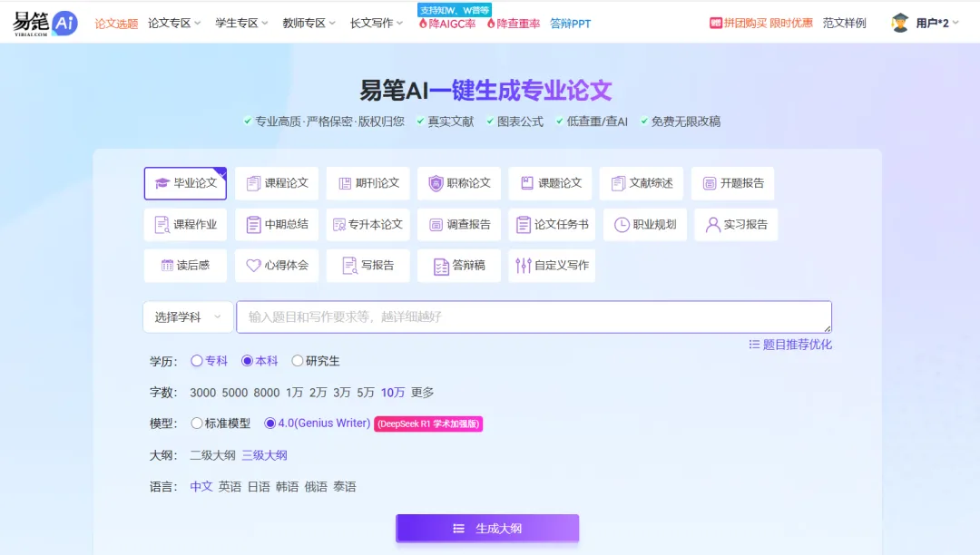Choose the 课程论文 document icon
Image resolution: width=980 pixels, height=555 pixels.
[253, 183]
